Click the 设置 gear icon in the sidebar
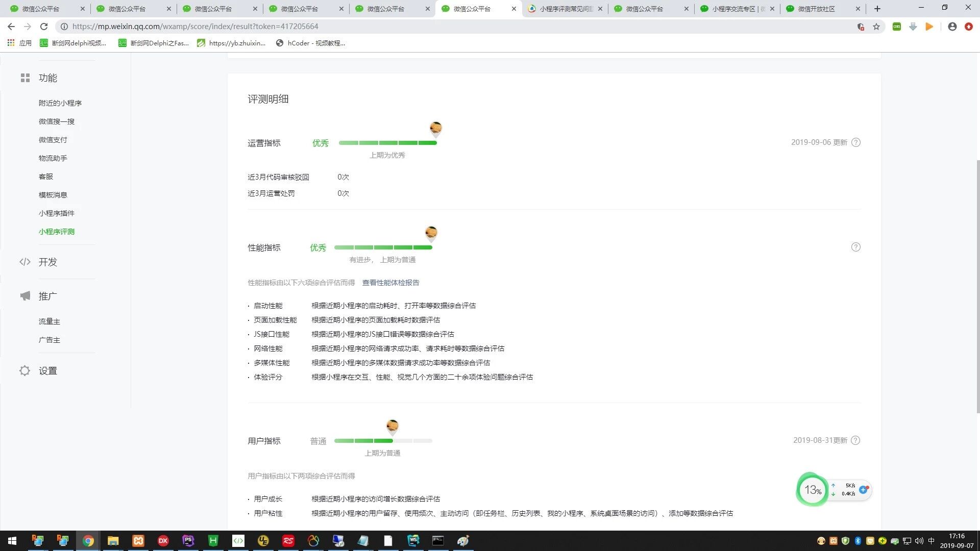Image resolution: width=980 pixels, height=551 pixels. click(x=25, y=371)
